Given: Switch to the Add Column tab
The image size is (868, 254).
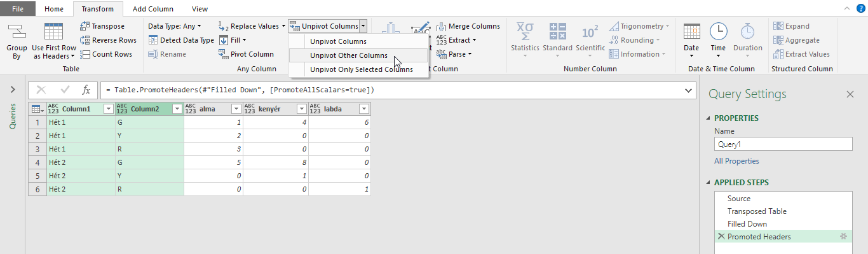Looking at the screenshot, I should click(153, 9).
